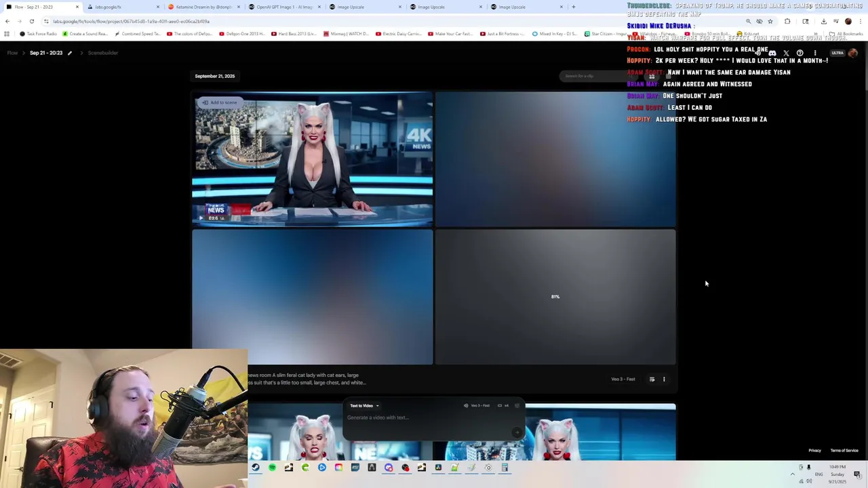Switch to the OpenAI GPT Image 1 tab
Image resolution: width=868 pixels, height=488 pixels.
(x=284, y=7)
